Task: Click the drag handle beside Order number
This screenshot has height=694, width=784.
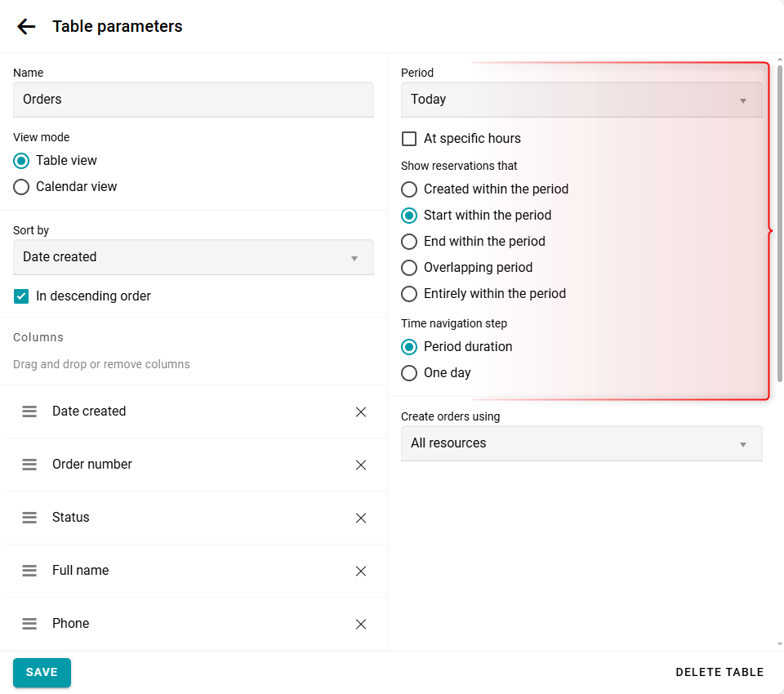Action: tap(29, 465)
